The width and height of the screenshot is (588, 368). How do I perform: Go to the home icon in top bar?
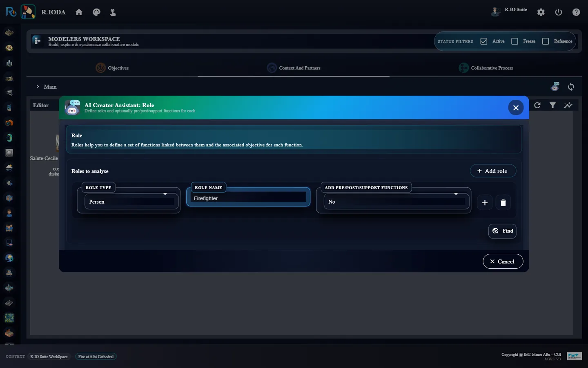click(79, 12)
